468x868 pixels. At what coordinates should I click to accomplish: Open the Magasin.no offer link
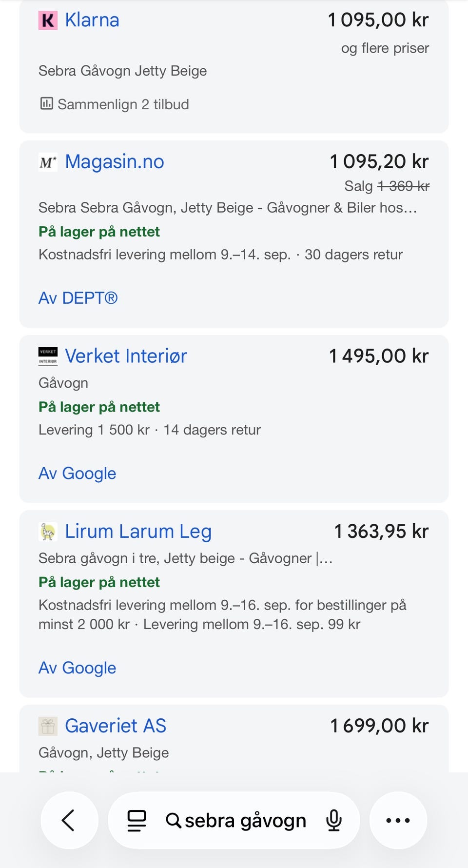coord(115,162)
